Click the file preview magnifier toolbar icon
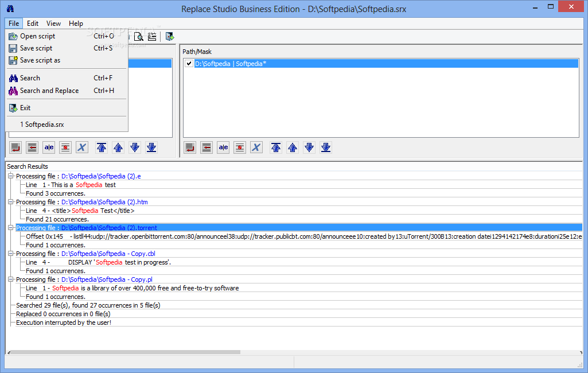This screenshot has height=373, width=588. pos(139,36)
